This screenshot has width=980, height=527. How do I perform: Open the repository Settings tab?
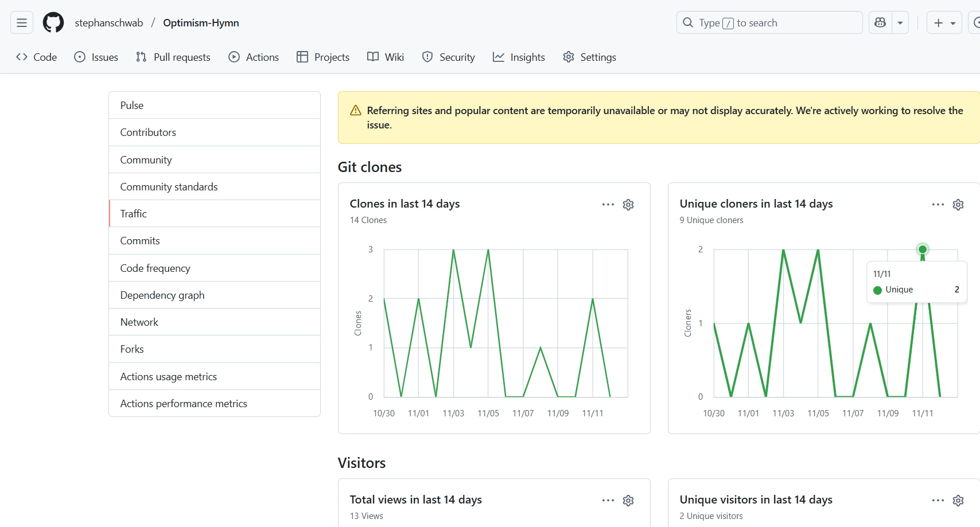coord(590,57)
